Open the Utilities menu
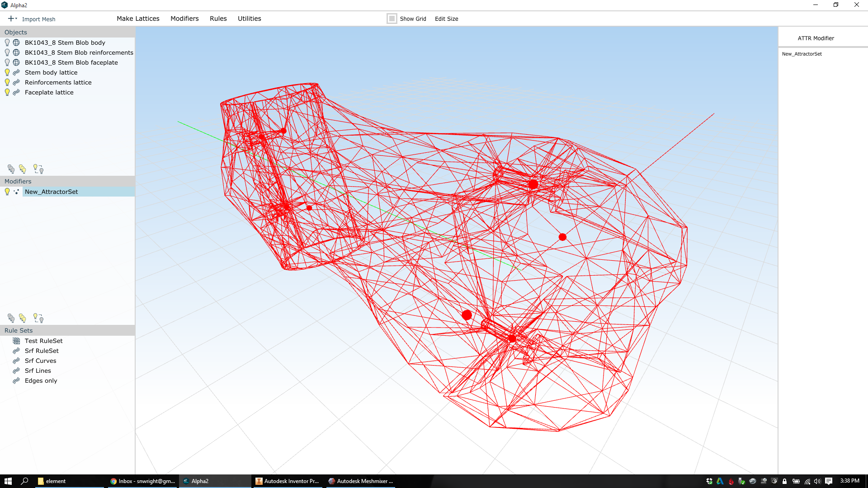The image size is (868, 488). point(250,19)
